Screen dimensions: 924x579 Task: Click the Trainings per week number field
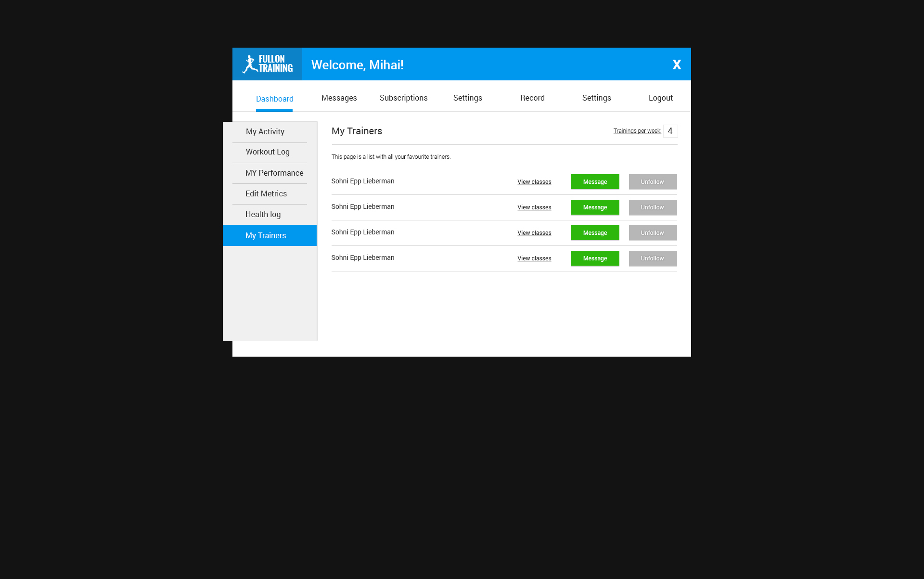coord(670,131)
